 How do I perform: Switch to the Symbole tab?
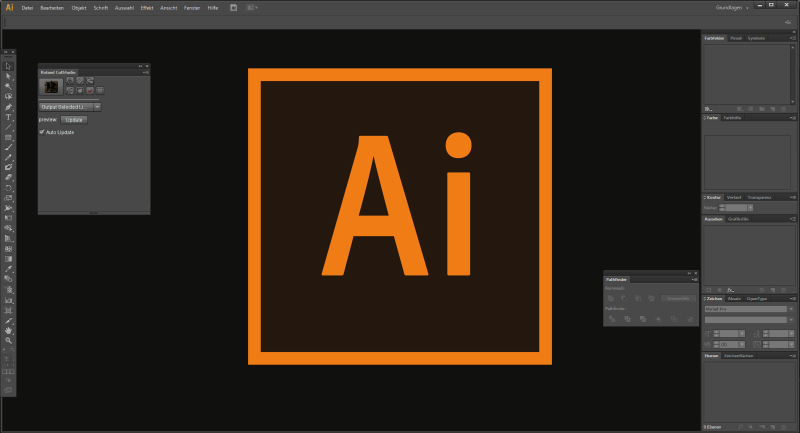(x=756, y=38)
